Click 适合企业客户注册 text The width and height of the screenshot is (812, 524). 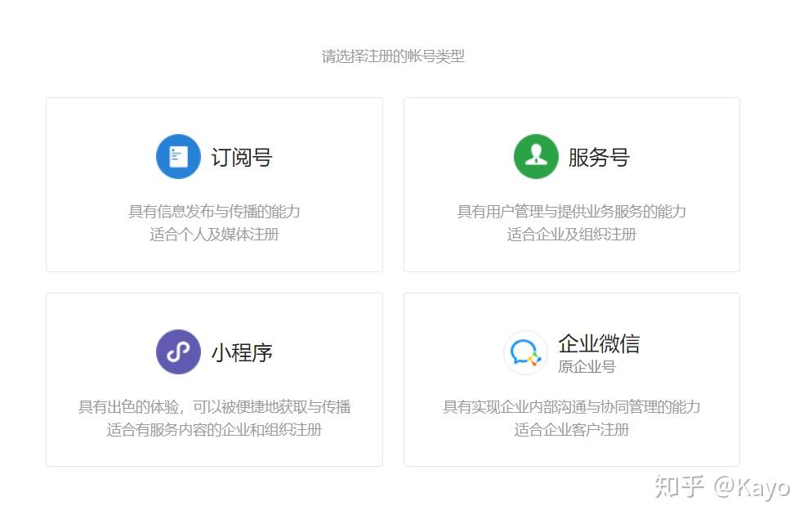(572, 430)
